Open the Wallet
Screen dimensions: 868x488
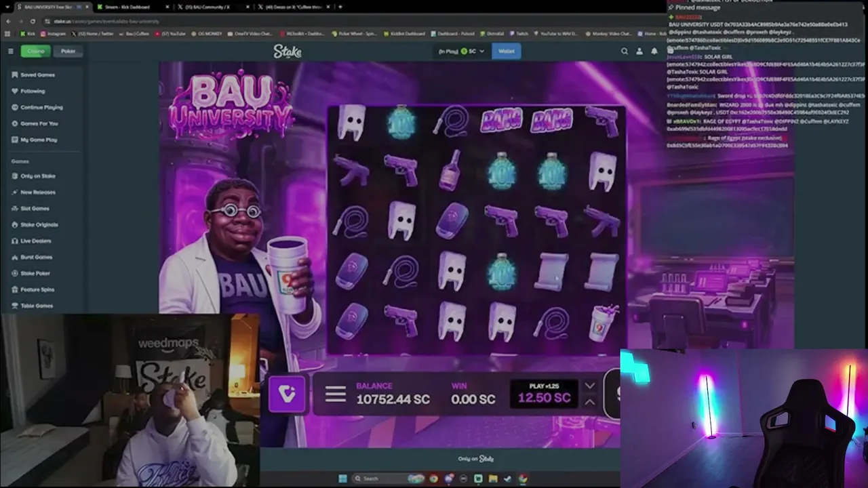pyautogui.click(x=507, y=52)
